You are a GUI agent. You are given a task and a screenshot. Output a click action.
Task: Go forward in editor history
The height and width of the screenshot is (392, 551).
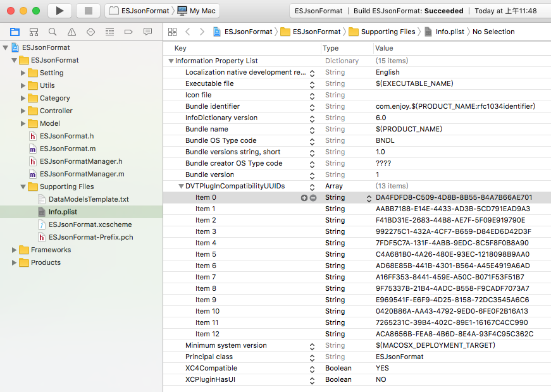202,32
